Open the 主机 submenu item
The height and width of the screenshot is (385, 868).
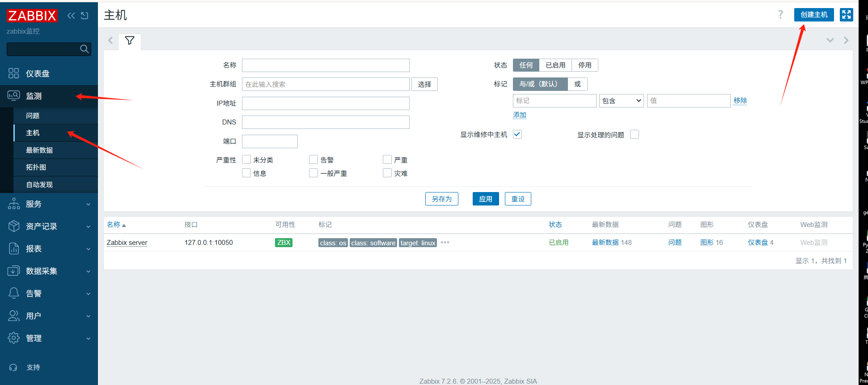[55, 133]
